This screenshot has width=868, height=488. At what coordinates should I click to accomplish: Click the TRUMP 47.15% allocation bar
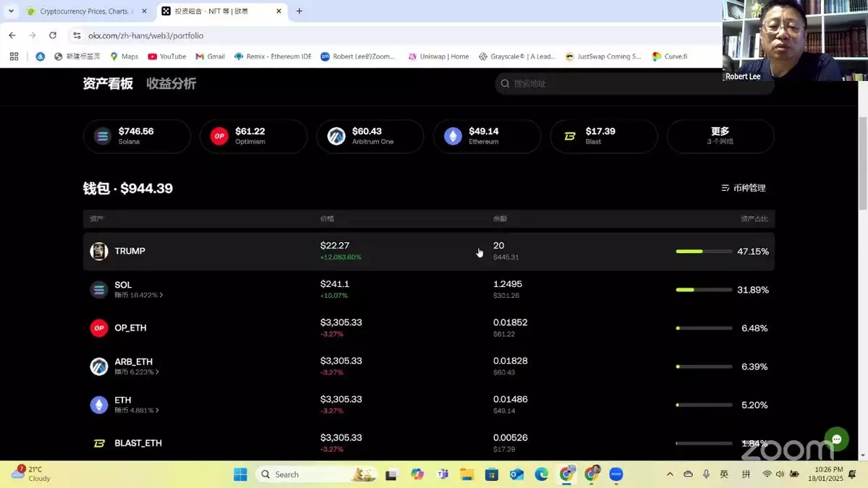[704, 252]
